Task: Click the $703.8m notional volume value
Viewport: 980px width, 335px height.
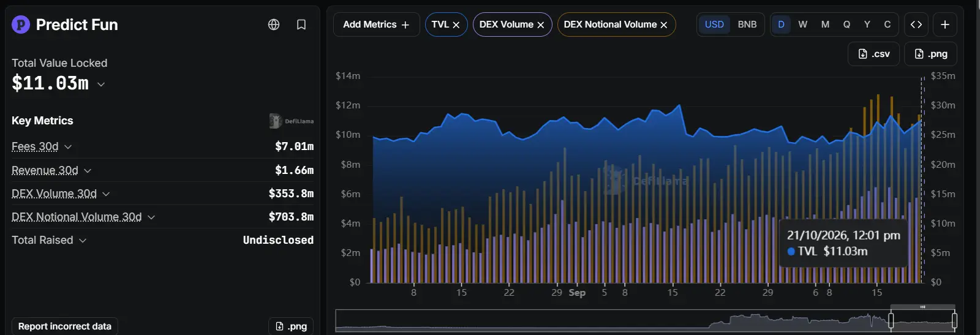Action: pyautogui.click(x=291, y=217)
